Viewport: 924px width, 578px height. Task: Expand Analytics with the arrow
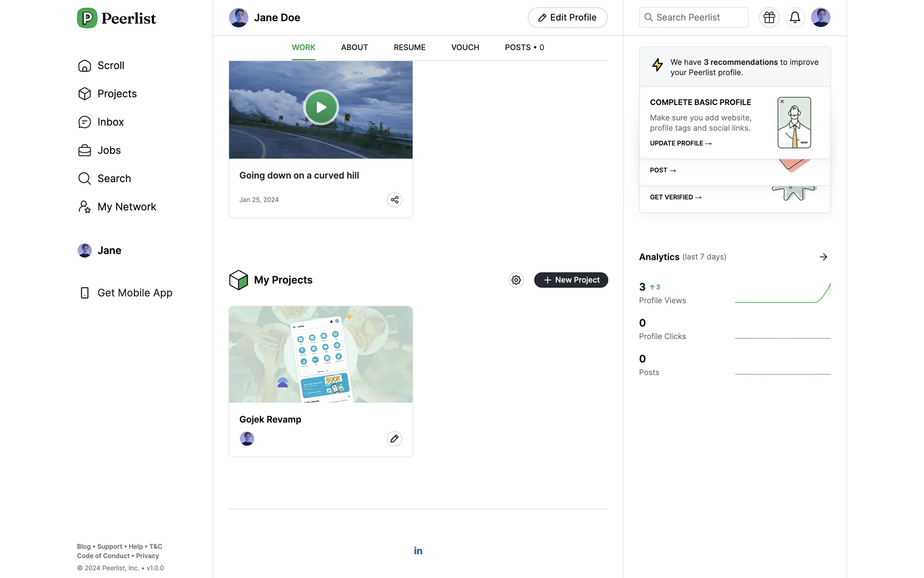(823, 257)
